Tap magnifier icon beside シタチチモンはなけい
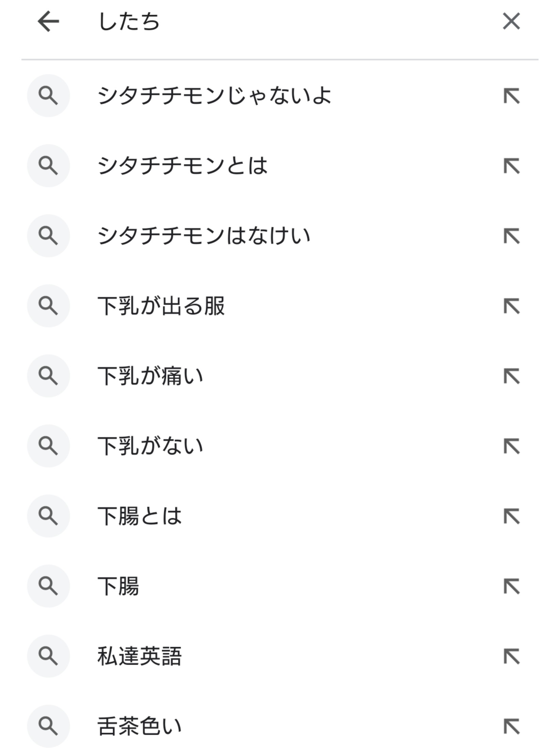The height and width of the screenshot is (748, 560). coord(48,236)
